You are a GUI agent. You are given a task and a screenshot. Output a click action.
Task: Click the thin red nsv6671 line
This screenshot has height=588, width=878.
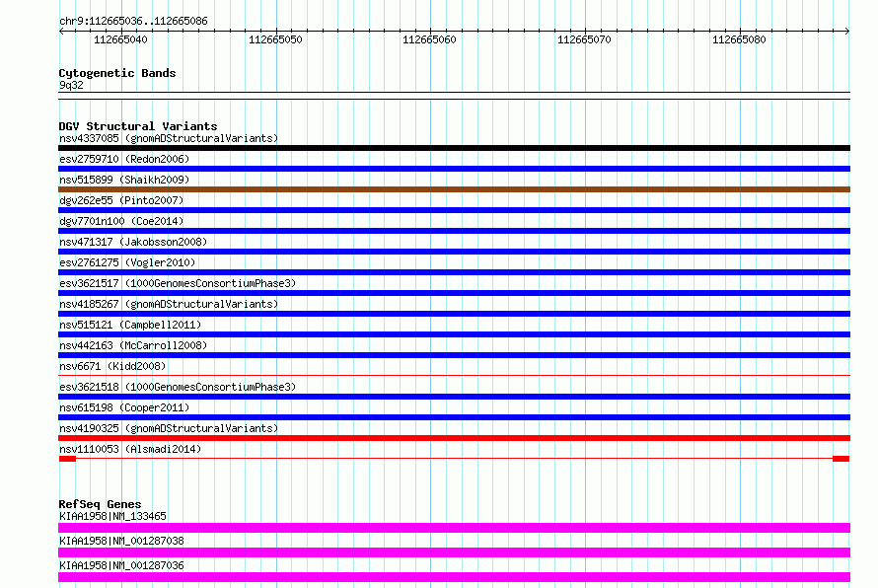pyautogui.click(x=454, y=375)
